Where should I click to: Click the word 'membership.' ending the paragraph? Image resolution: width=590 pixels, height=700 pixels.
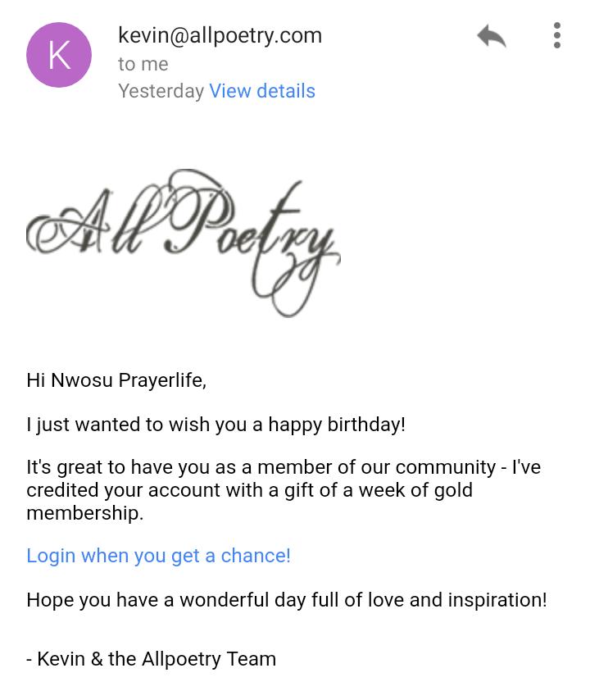84,514
